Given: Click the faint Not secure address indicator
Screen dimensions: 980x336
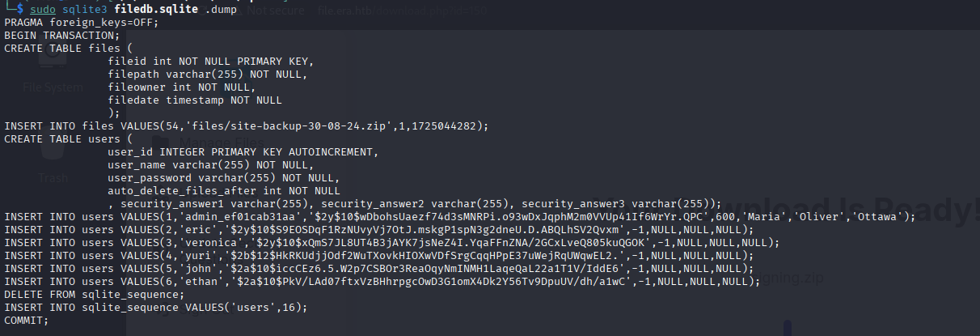Looking at the screenshot, I should [x=277, y=11].
